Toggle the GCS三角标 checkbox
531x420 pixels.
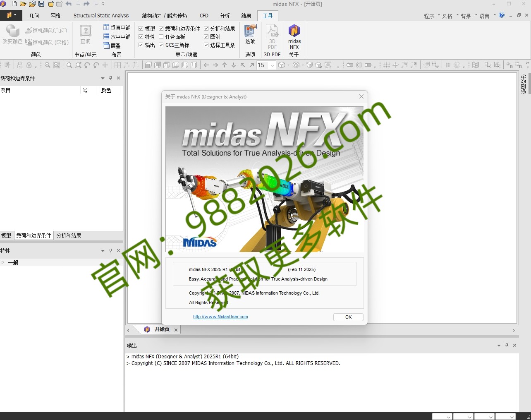click(x=161, y=45)
